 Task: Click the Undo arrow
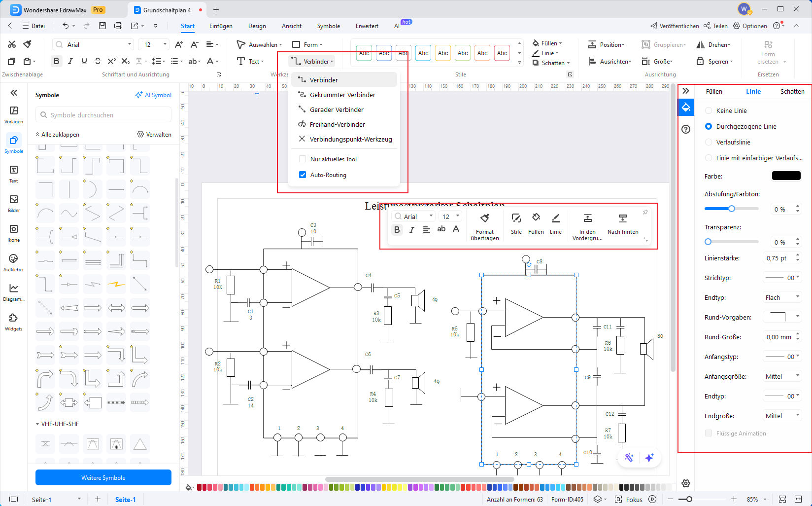tap(66, 26)
